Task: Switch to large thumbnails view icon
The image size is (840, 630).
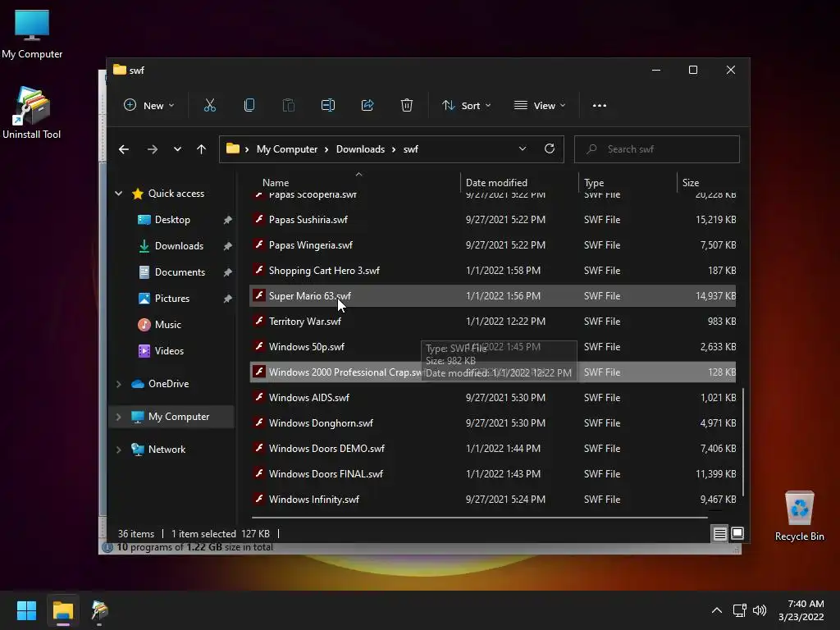Action: (737, 533)
